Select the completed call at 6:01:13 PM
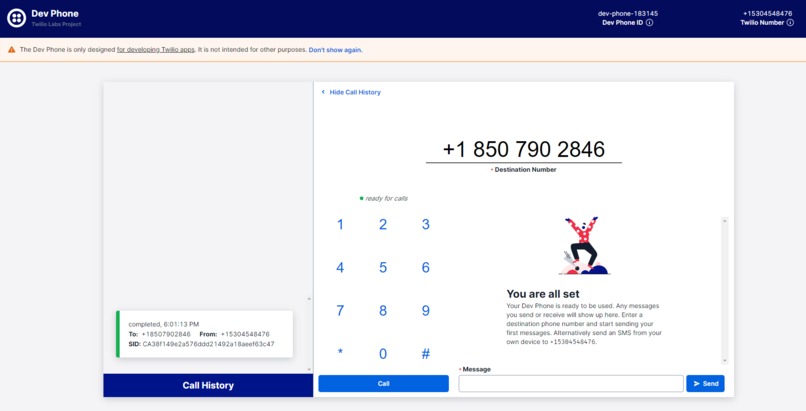 (205, 334)
